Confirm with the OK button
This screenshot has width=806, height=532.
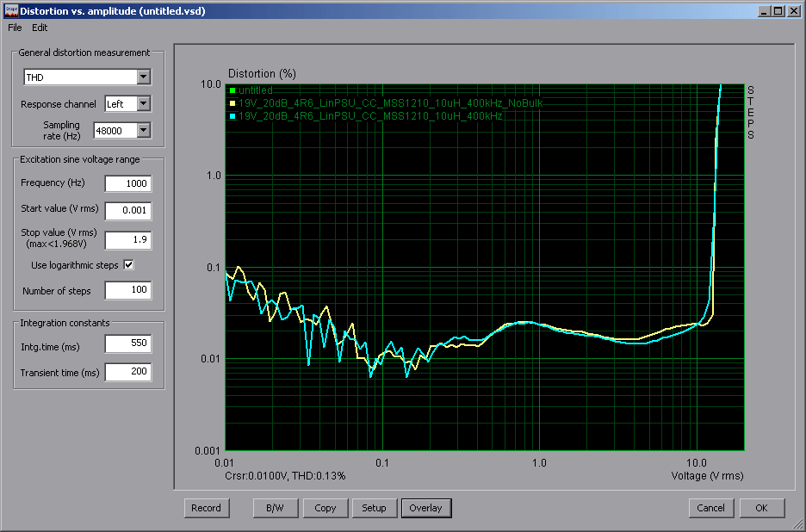761,508
